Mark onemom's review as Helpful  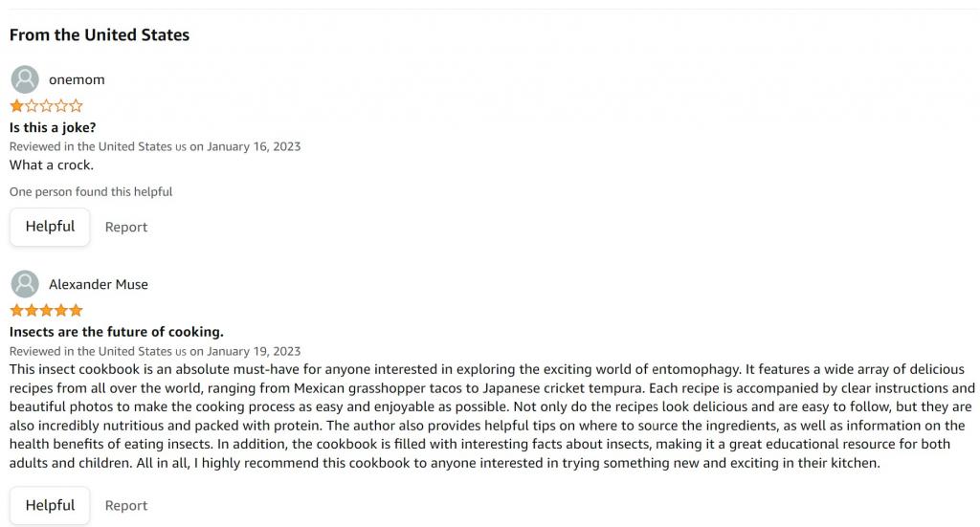50,227
